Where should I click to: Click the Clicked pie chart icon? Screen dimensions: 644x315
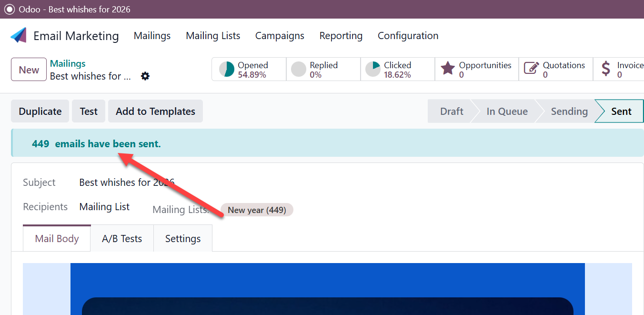[373, 70]
